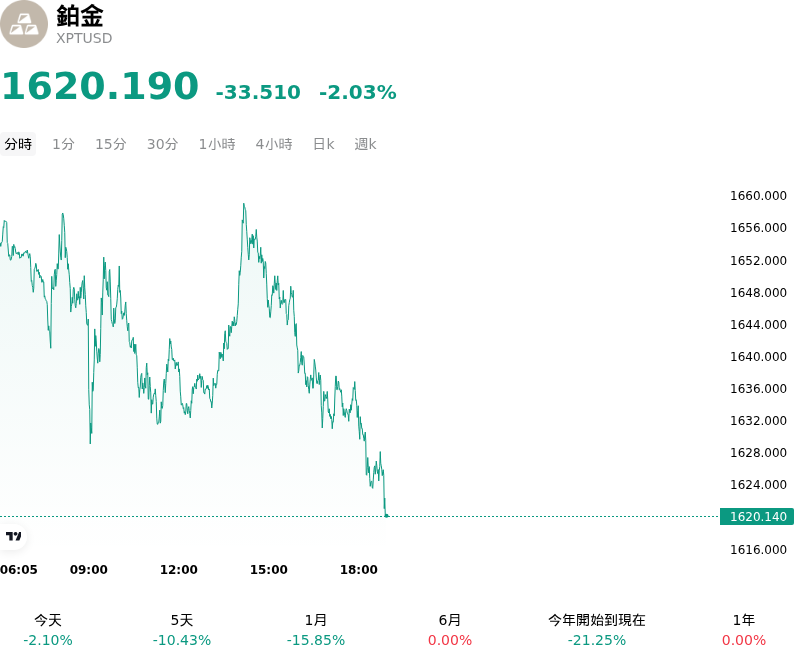The image size is (800, 660).
Task: Select the 4小時 chart interval
Action: tap(274, 144)
